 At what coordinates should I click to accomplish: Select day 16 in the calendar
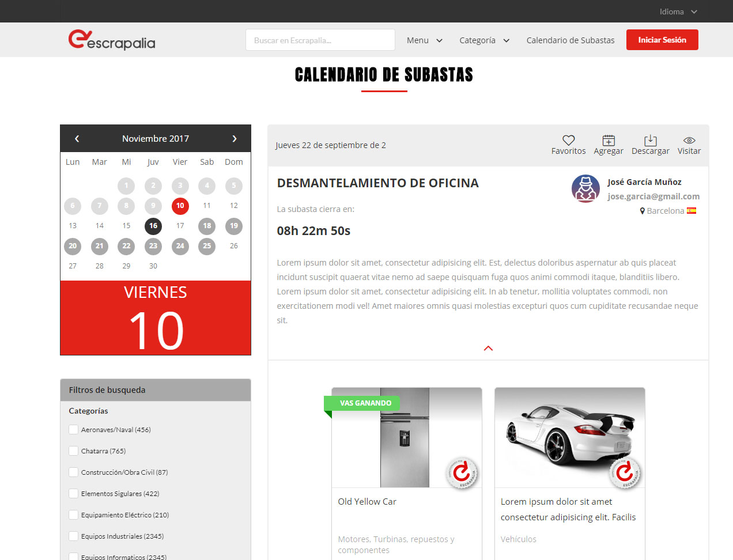153,226
